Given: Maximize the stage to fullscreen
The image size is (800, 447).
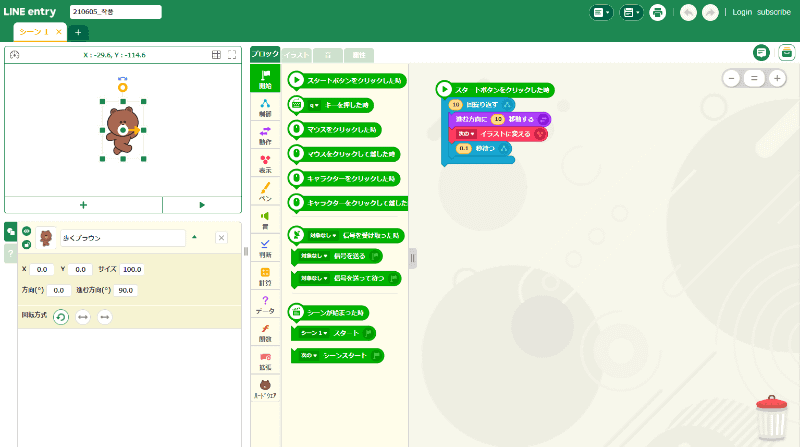Looking at the screenshot, I should 232,55.
